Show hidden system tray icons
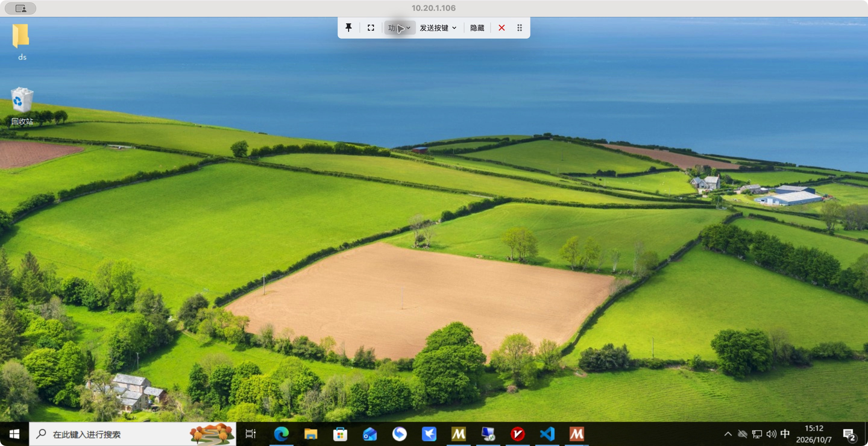The height and width of the screenshot is (446, 868). pos(728,434)
